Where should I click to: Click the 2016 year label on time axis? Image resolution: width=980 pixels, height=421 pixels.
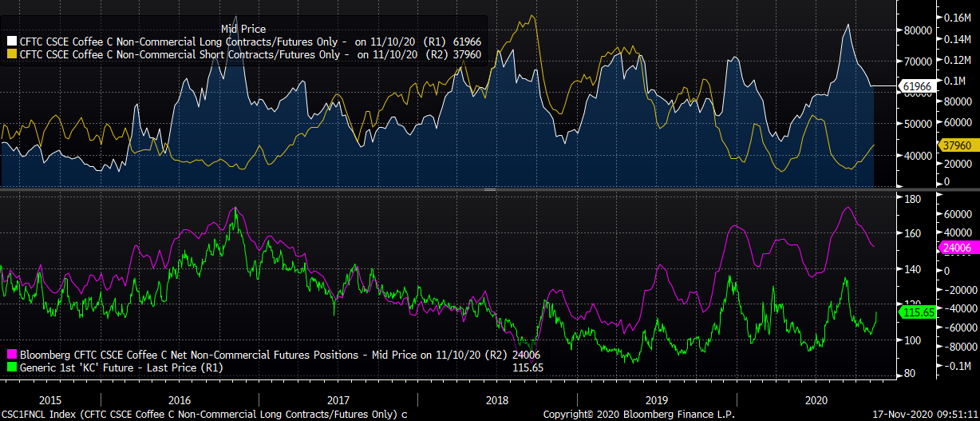point(180,399)
